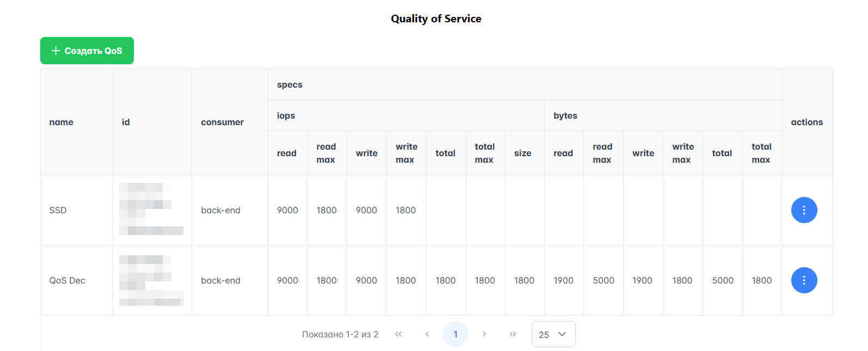Click the id column header
The width and height of the screenshot is (868, 351).
pos(126,122)
